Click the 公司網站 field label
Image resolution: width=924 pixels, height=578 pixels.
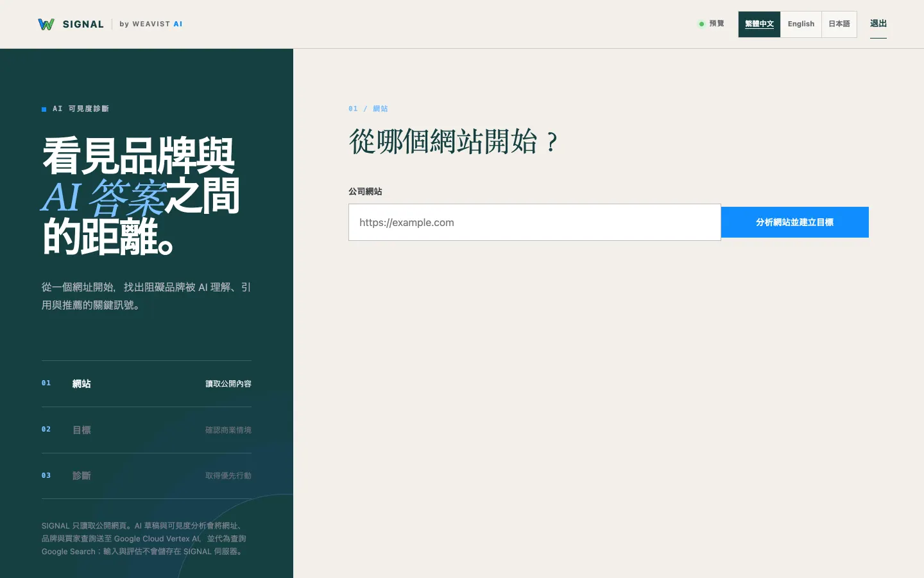(365, 191)
